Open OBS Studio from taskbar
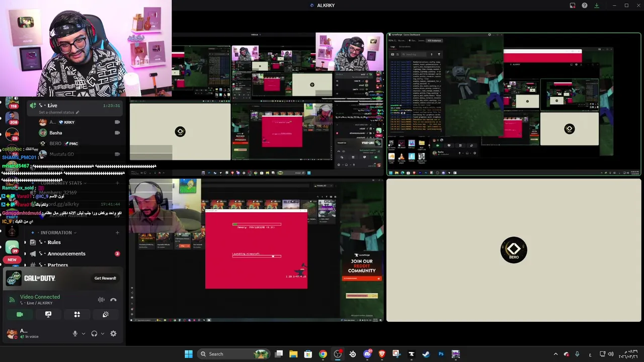Screen dimensions: 644x362 [338, 354]
